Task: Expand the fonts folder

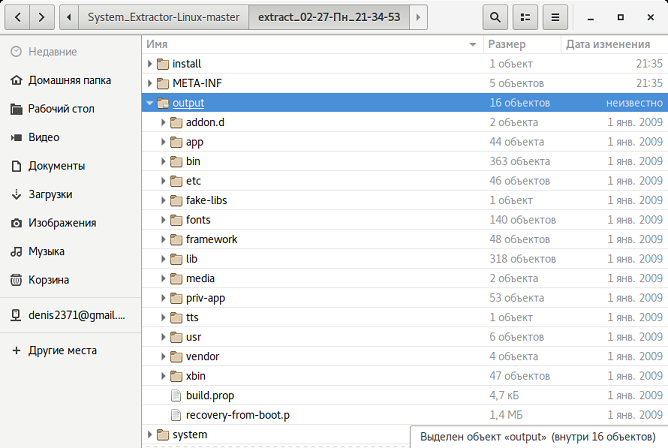Action: (163, 220)
